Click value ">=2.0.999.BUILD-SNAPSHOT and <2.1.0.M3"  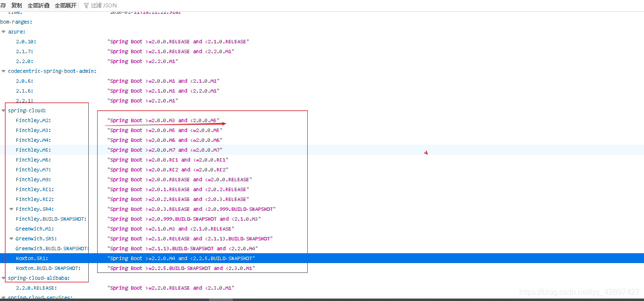point(184,219)
